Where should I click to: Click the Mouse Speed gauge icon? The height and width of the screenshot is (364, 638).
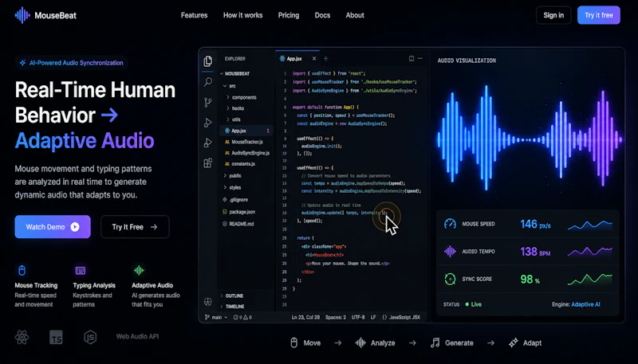point(450,224)
